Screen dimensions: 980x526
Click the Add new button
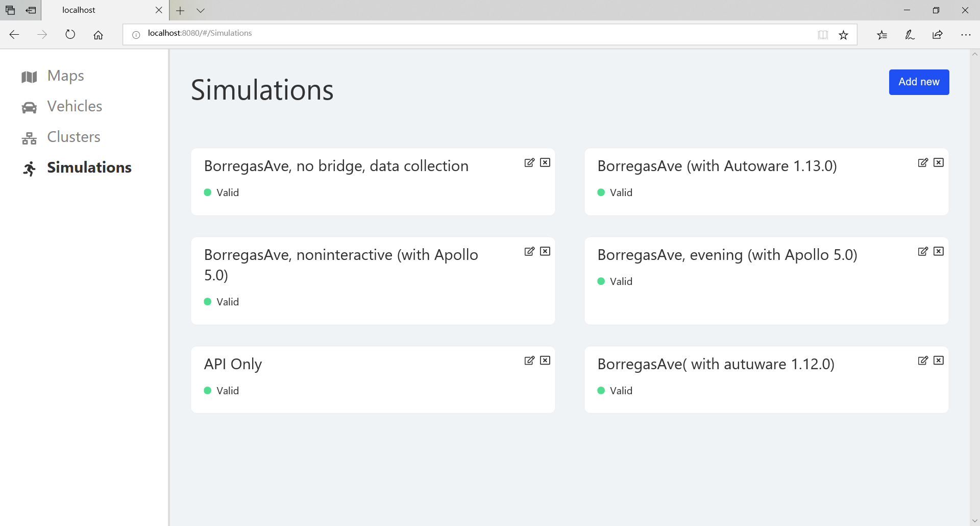click(x=919, y=82)
